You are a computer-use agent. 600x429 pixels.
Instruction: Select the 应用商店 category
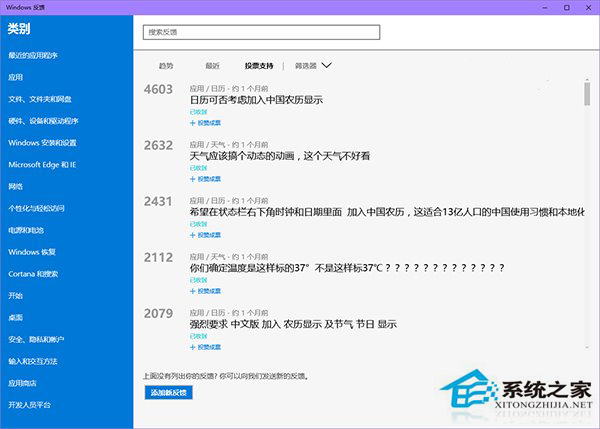[x=22, y=383]
